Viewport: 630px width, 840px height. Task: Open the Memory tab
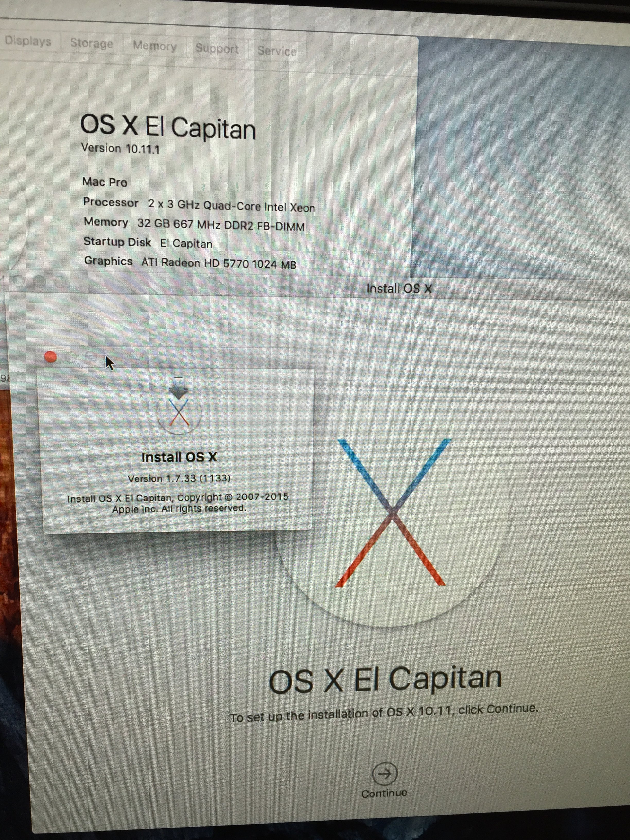pos(154,46)
